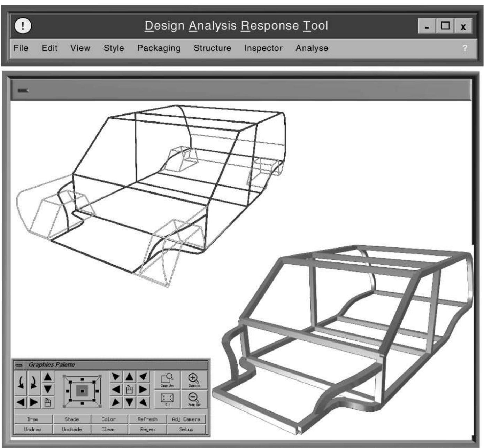Screen dimensions: 484x448
Task: Open the Analyse menu
Action: [312, 48]
